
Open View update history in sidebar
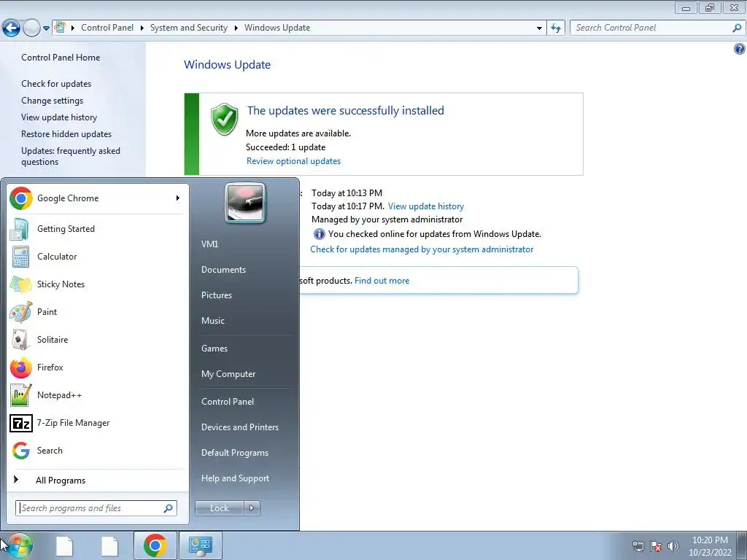[x=59, y=117]
